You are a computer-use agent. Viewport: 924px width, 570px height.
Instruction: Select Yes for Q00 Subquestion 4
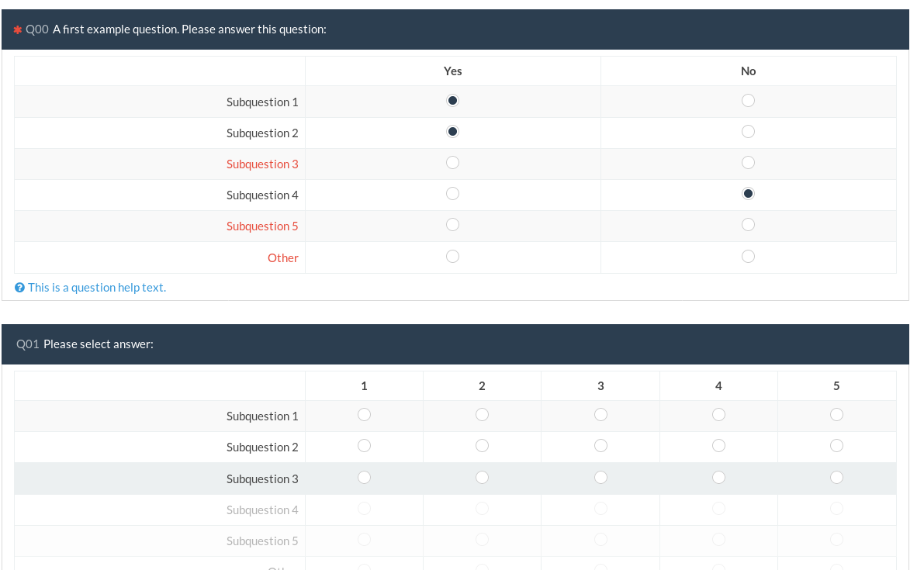(453, 194)
